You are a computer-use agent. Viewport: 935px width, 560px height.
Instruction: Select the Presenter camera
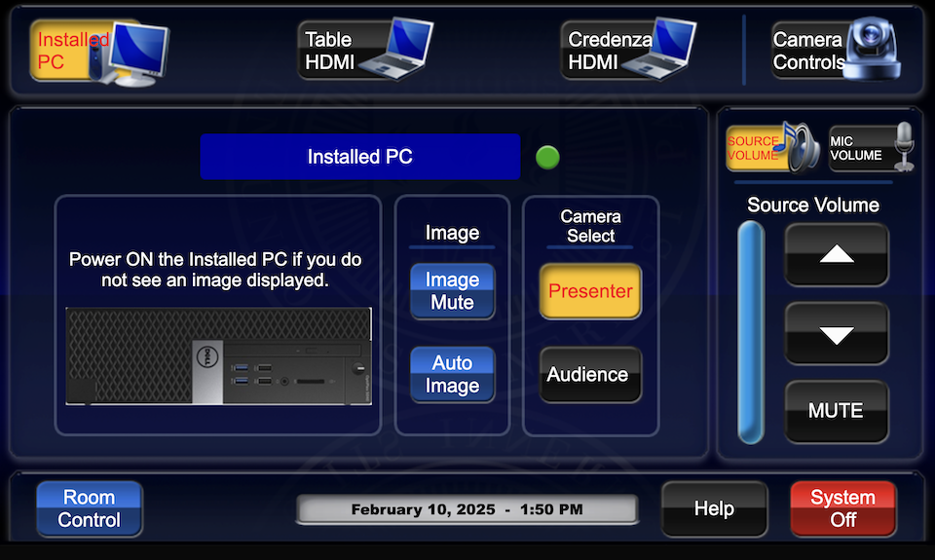click(x=590, y=291)
